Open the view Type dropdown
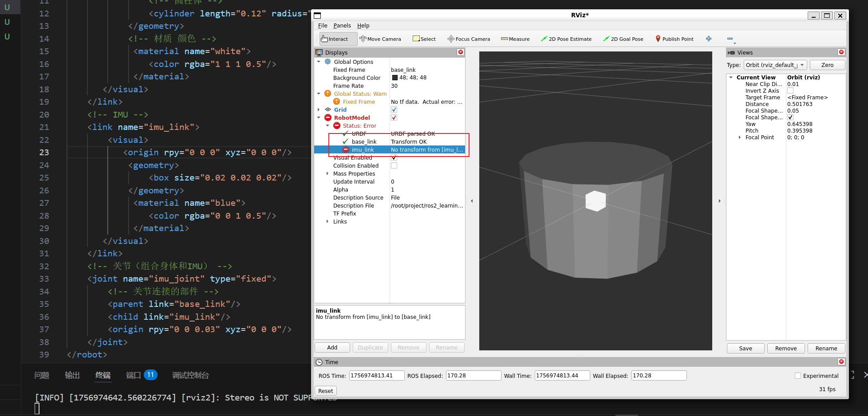 pyautogui.click(x=775, y=65)
